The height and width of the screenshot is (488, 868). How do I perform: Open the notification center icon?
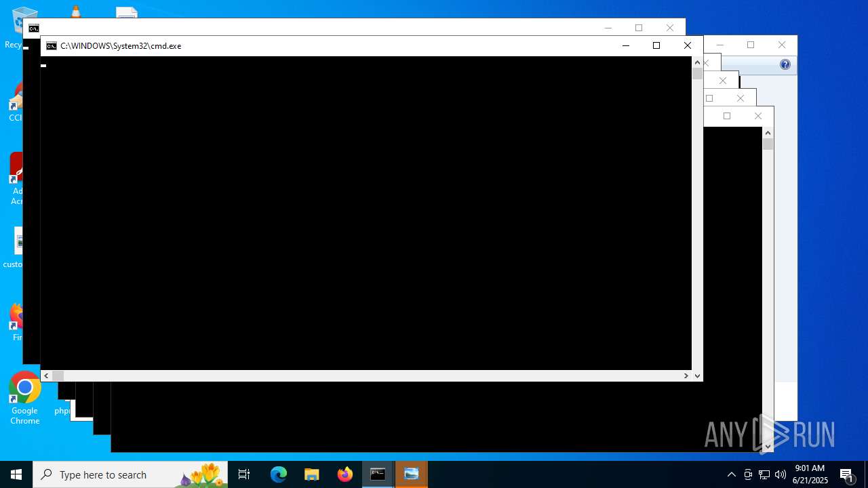point(847,474)
